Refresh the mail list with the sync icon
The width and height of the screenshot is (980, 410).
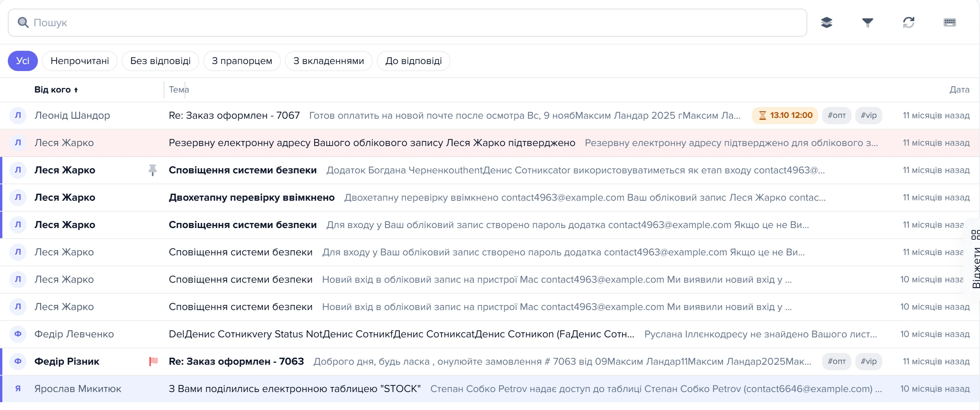(x=908, y=23)
